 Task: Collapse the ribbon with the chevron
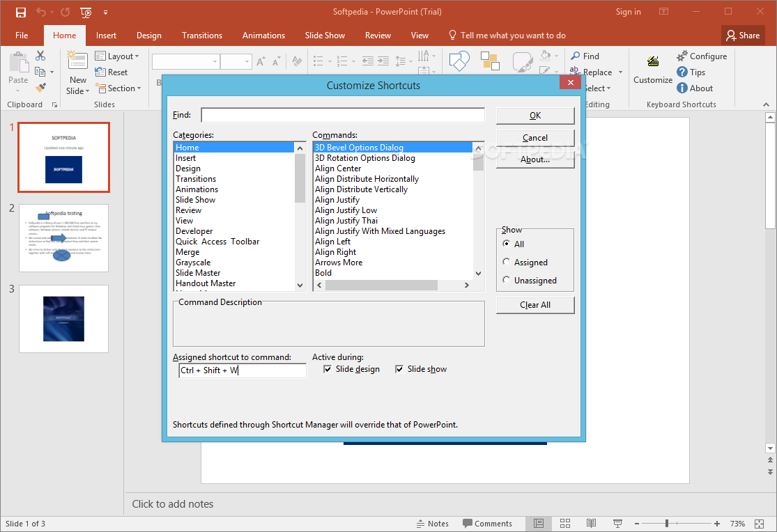766,104
